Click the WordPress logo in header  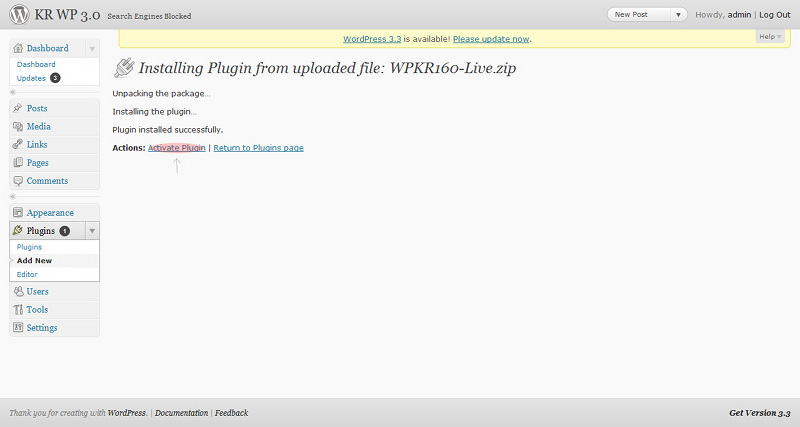tap(19, 14)
